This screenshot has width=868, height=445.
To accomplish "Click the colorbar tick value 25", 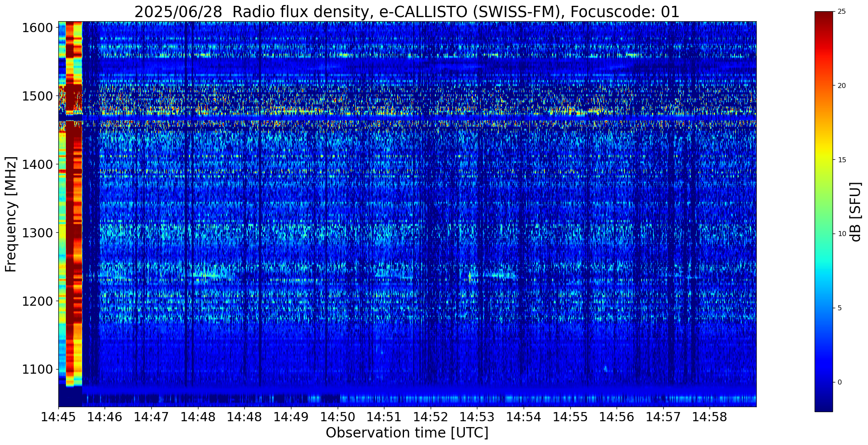I will click(842, 12).
